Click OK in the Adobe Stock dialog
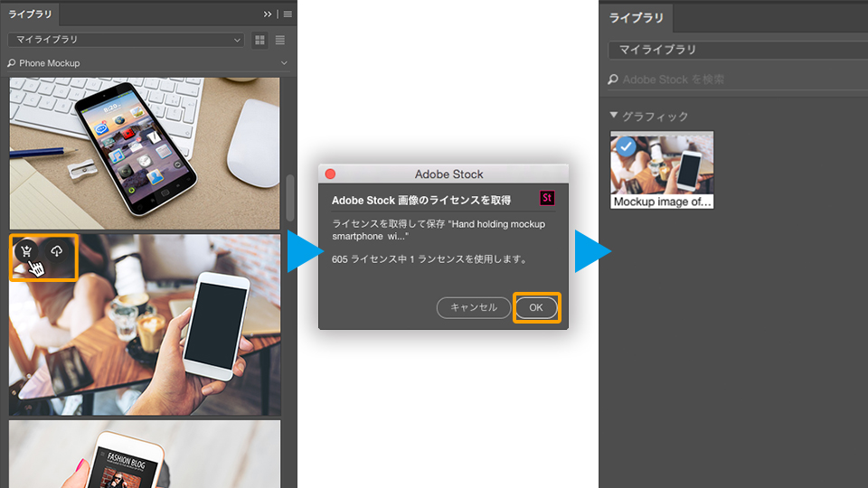This screenshot has width=868, height=488. [536, 307]
